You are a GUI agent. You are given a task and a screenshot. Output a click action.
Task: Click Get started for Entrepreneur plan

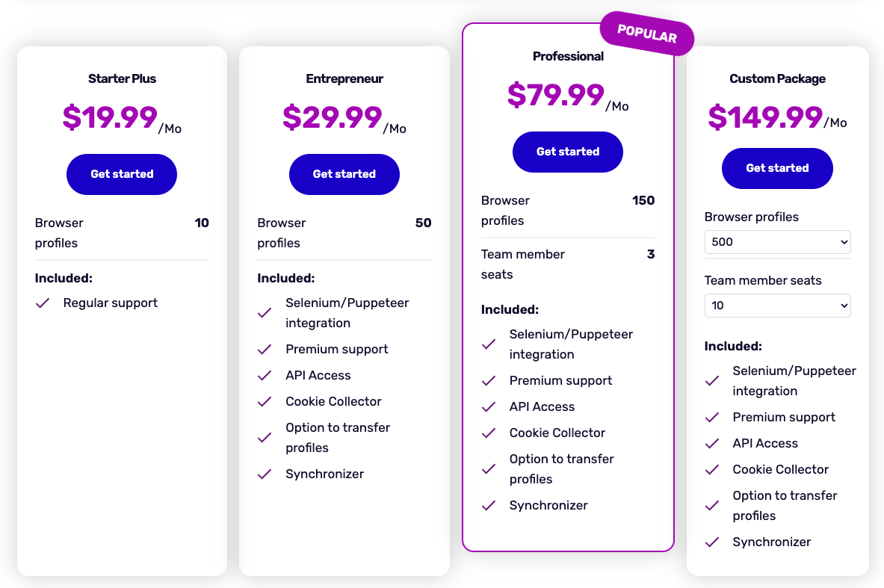point(344,174)
